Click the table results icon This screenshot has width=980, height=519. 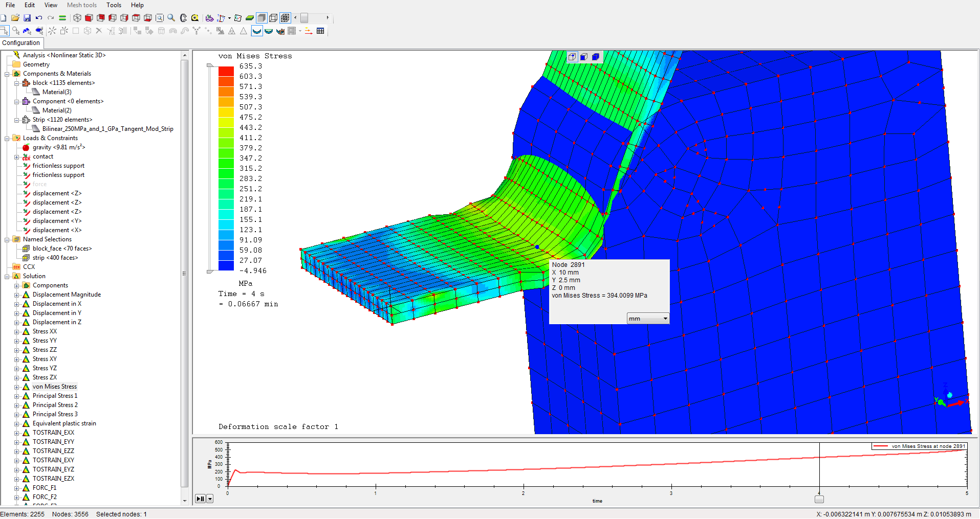coord(320,31)
